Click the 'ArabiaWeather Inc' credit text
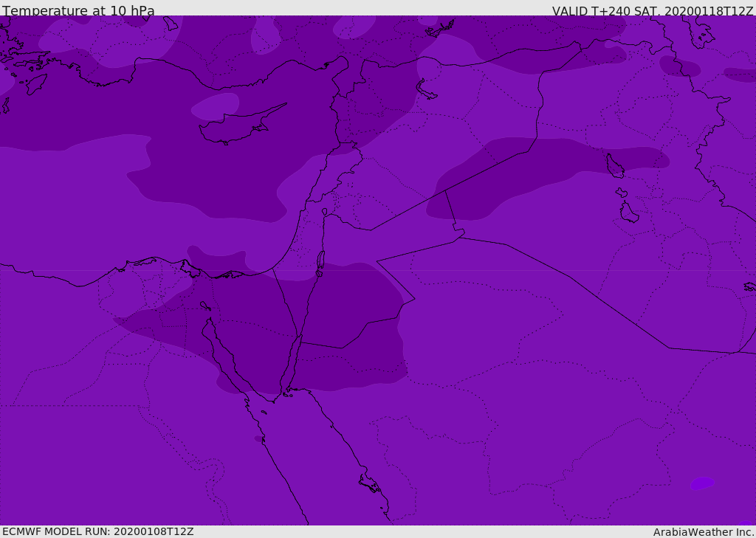This screenshot has width=756, height=538. [x=703, y=532]
